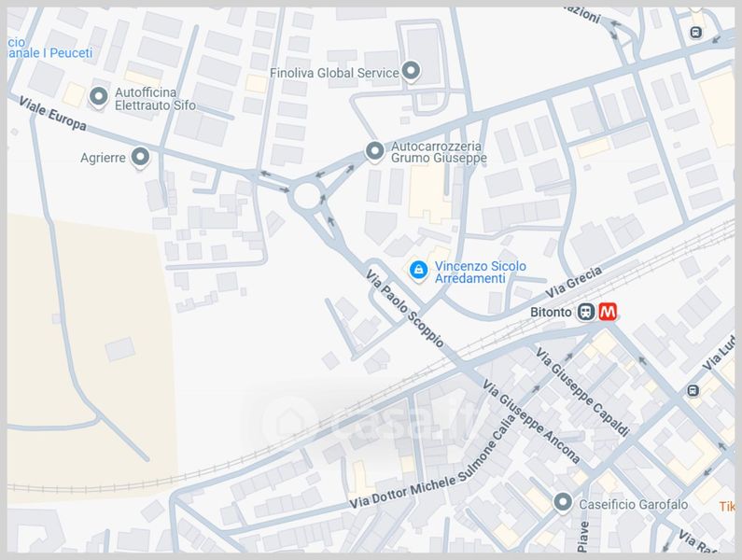Image resolution: width=742 pixels, height=560 pixels.
Task: Click the Vincenzo Sicolo Arredamenti label
Action: (x=481, y=273)
